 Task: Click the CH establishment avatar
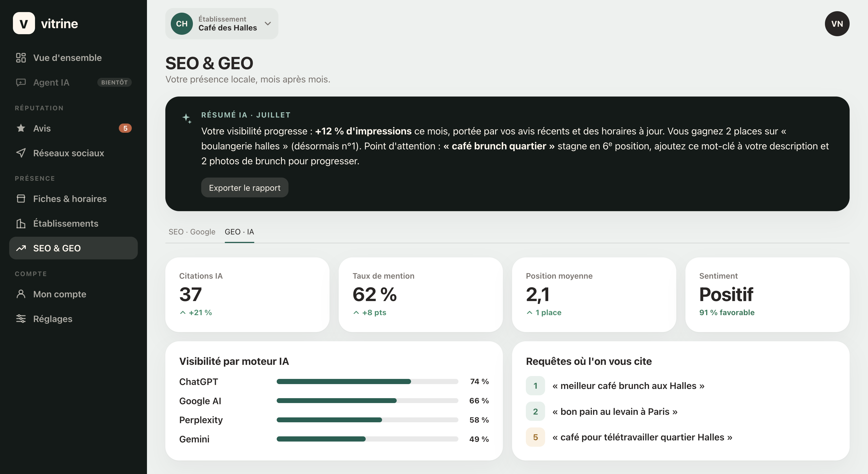pyautogui.click(x=182, y=24)
